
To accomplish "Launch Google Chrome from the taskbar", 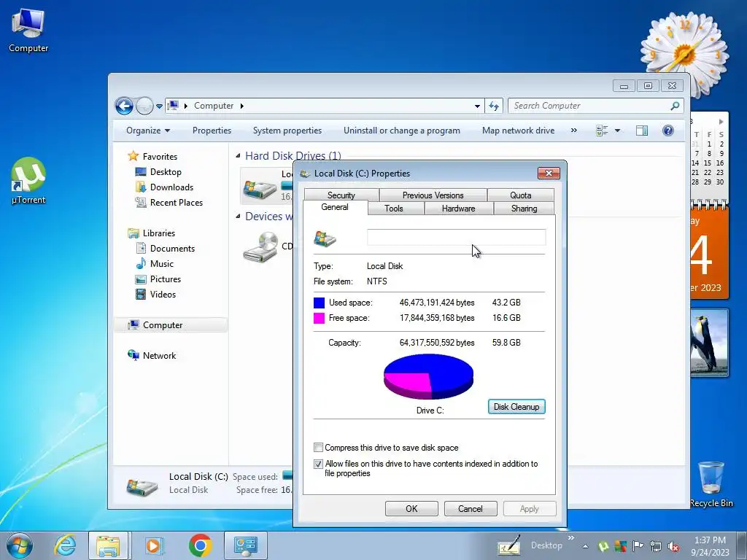I will [x=200, y=545].
